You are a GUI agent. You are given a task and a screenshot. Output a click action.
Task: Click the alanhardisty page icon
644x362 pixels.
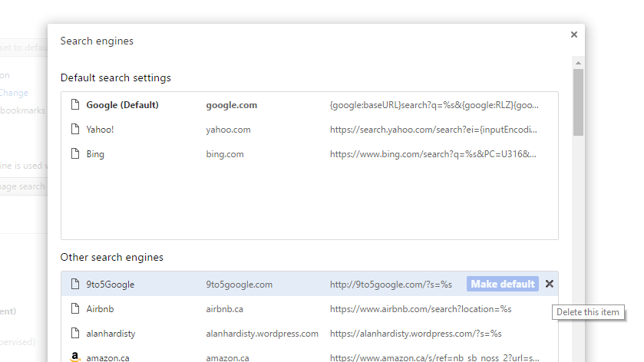tap(75, 334)
